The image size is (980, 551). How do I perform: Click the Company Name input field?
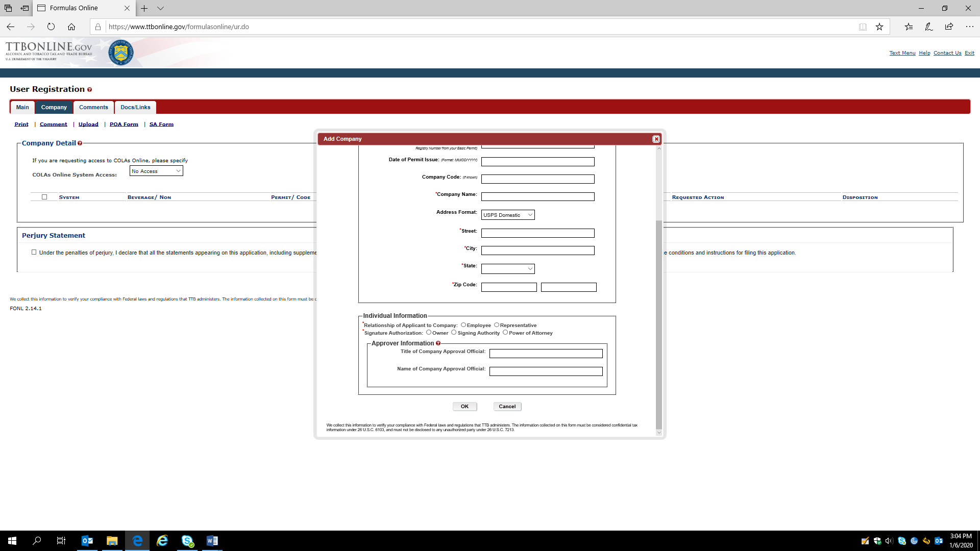tap(537, 196)
